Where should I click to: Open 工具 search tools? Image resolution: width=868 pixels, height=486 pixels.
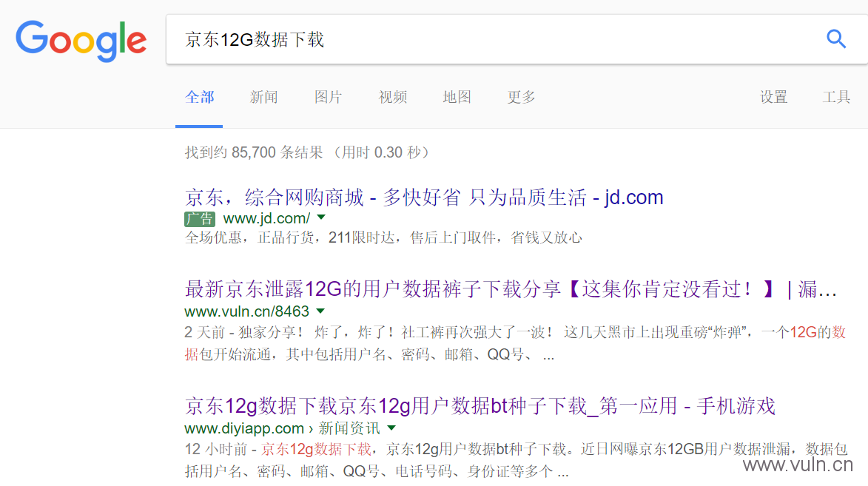836,98
